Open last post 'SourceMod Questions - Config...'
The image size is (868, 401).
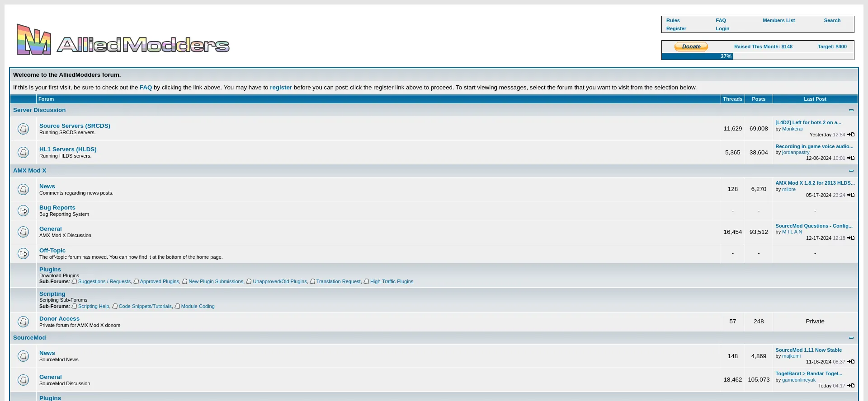pos(814,226)
